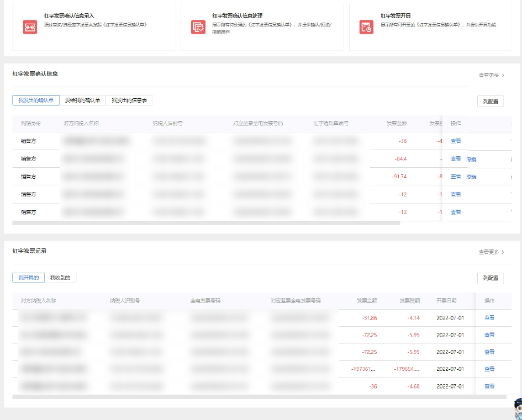Select the 我收到的 tab
The width and height of the screenshot is (522, 420).
coord(60,278)
